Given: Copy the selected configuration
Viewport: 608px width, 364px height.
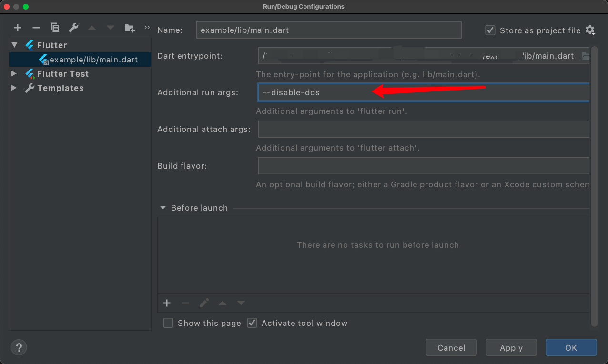Looking at the screenshot, I should 55,28.
